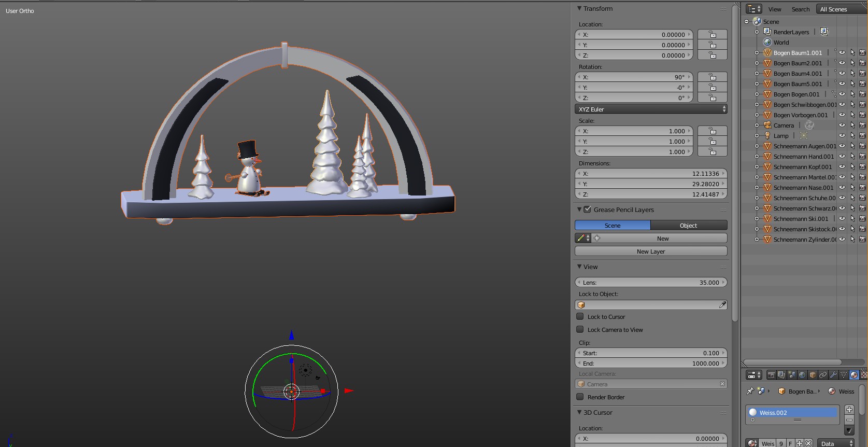Lock the Rotation Z transform
The width and height of the screenshot is (868, 447).
[713, 98]
